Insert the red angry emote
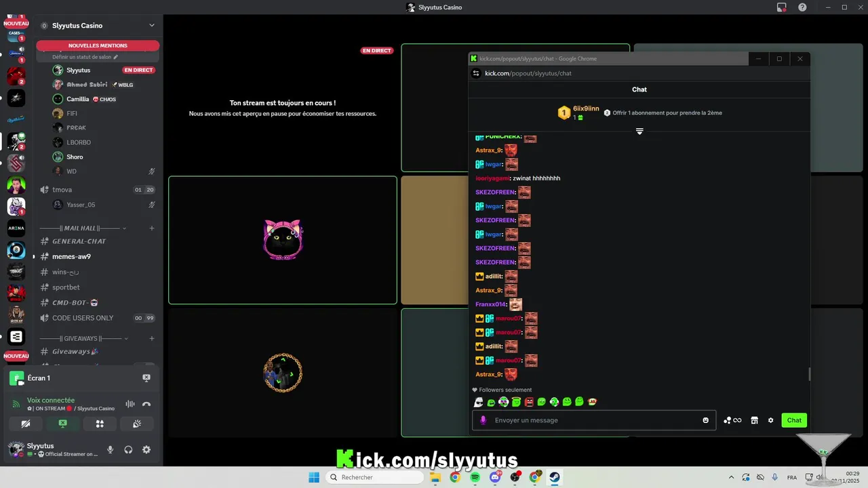Image resolution: width=868 pixels, height=488 pixels. [529, 402]
